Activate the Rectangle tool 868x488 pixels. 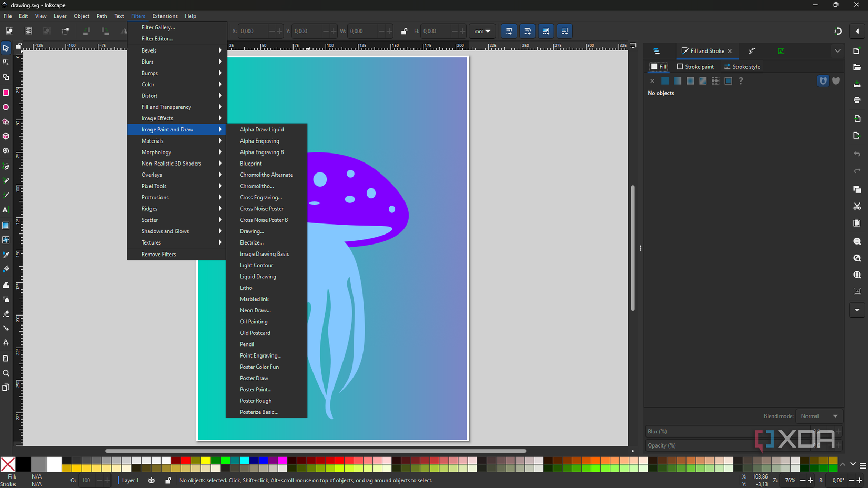[6, 92]
